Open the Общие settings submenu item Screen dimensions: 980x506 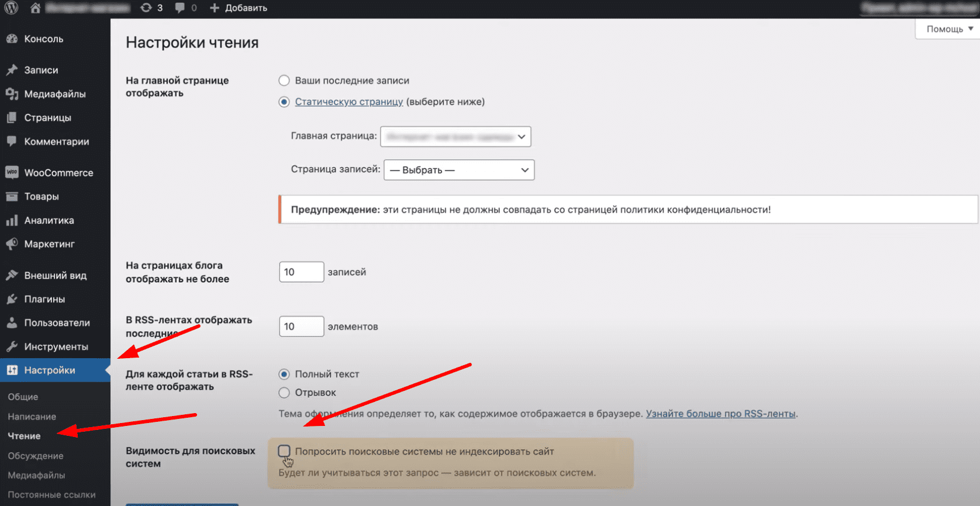[x=23, y=397]
